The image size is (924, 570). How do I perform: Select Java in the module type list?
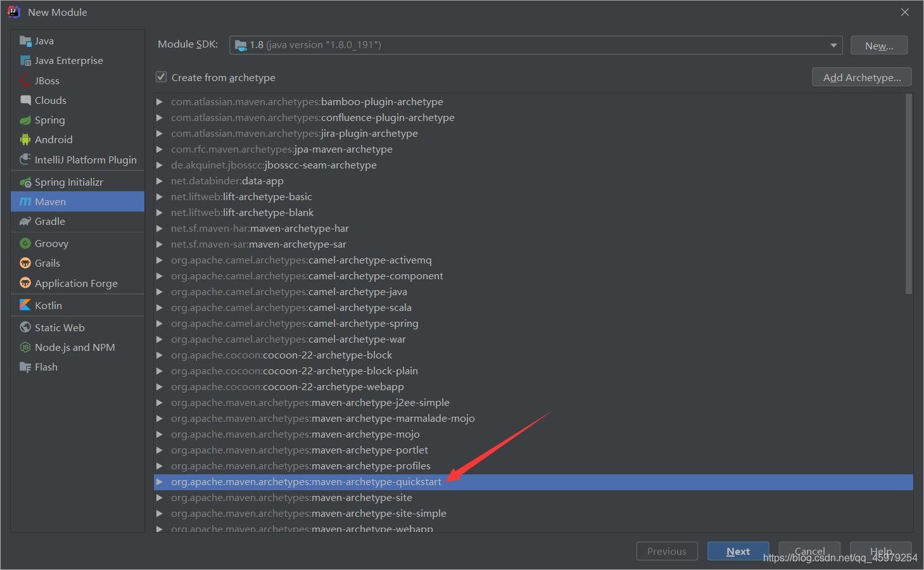(78, 41)
